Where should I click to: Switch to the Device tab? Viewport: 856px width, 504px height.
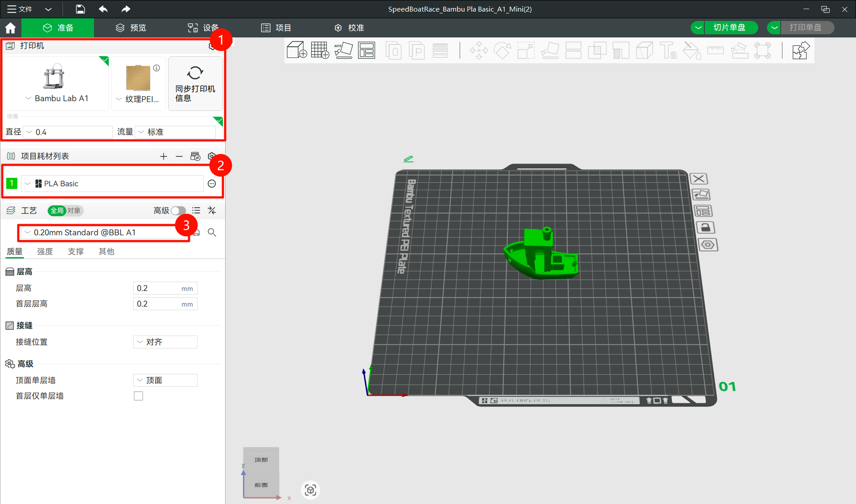coord(203,28)
